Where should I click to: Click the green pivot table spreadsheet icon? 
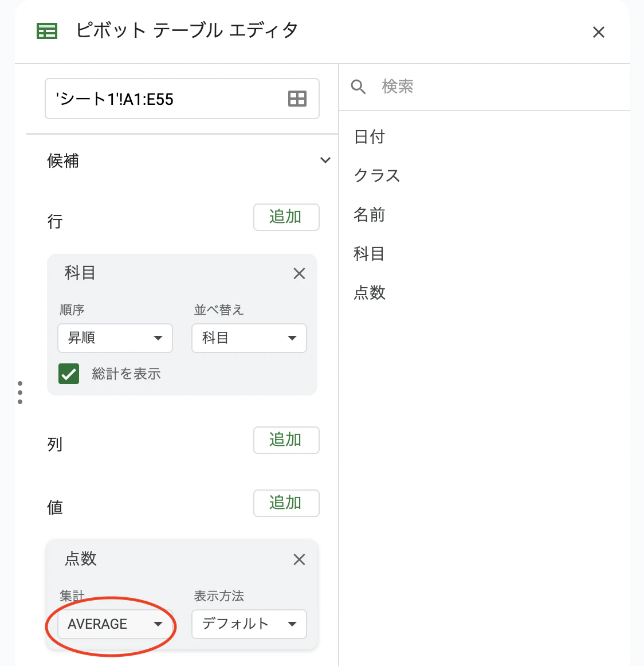click(46, 31)
